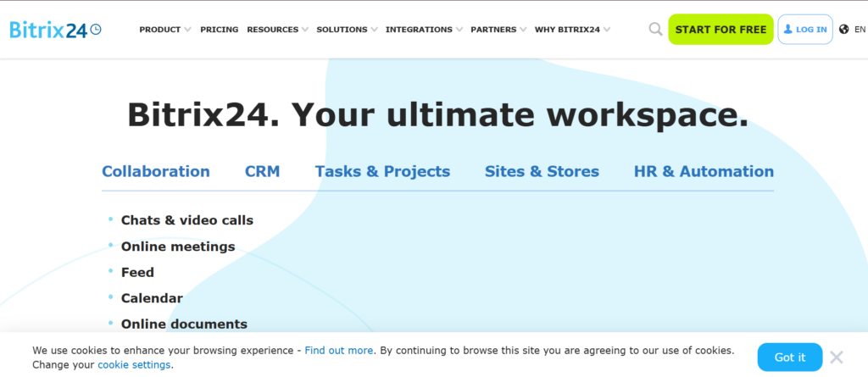This screenshot has height=377, width=868.
Task: Open the search magnifier icon
Action: click(x=655, y=30)
